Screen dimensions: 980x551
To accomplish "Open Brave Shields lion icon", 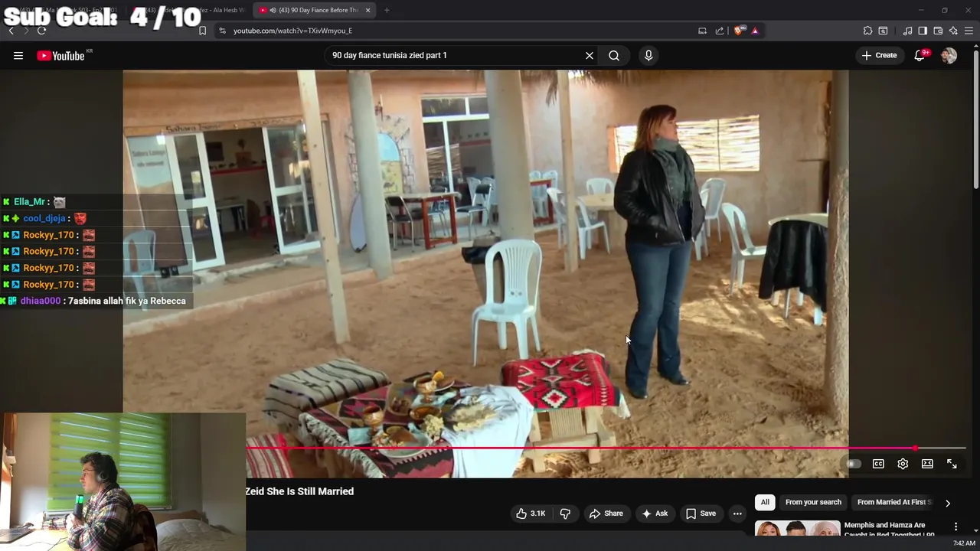I will coord(738,31).
